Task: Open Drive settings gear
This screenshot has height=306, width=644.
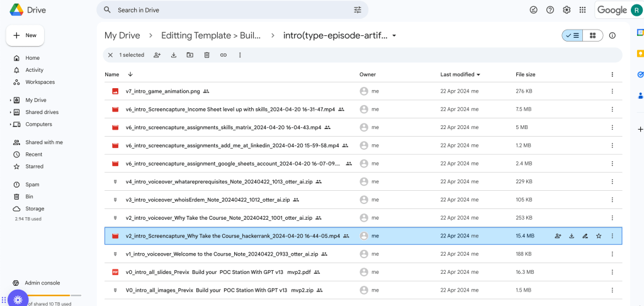Action: coord(567,10)
